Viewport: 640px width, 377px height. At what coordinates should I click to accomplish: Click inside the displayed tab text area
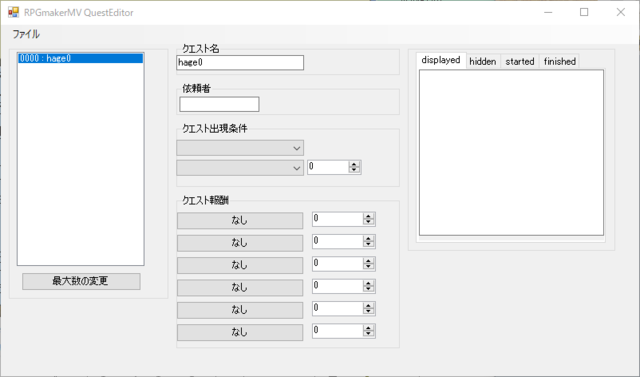click(x=511, y=153)
